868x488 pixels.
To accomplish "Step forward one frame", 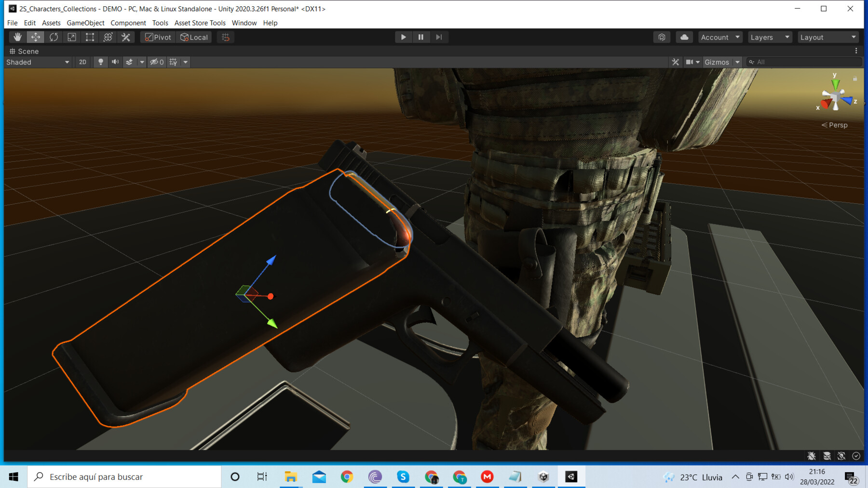I will (x=439, y=37).
